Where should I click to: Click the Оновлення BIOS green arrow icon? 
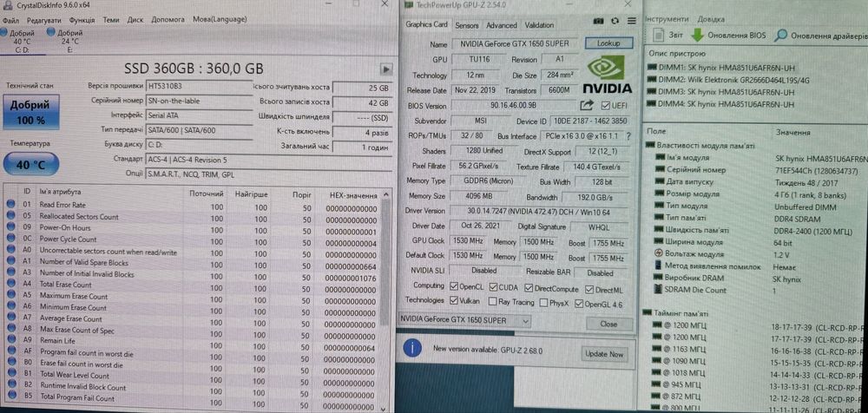(697, 36)
